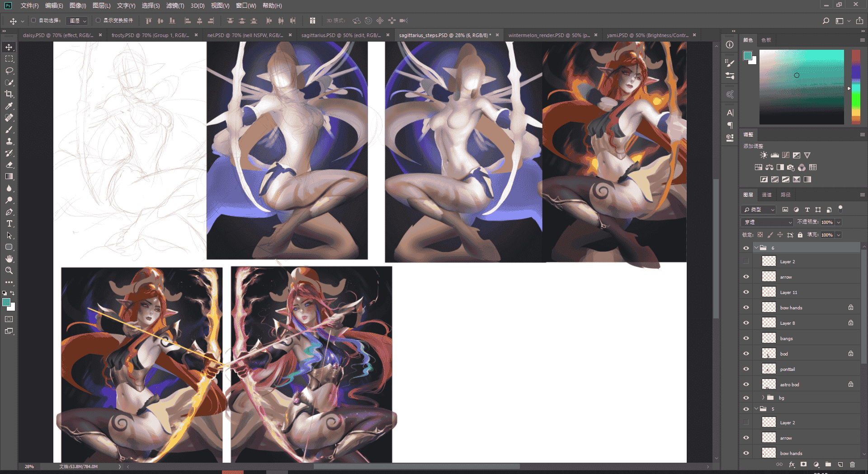Select the Horizontal Type tool

(x=9, y=223)
